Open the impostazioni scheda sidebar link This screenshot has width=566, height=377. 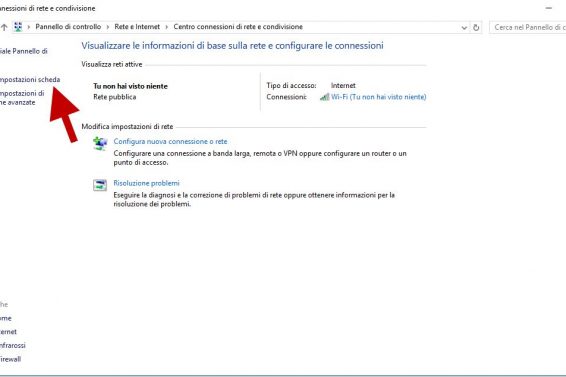(30, 79)
